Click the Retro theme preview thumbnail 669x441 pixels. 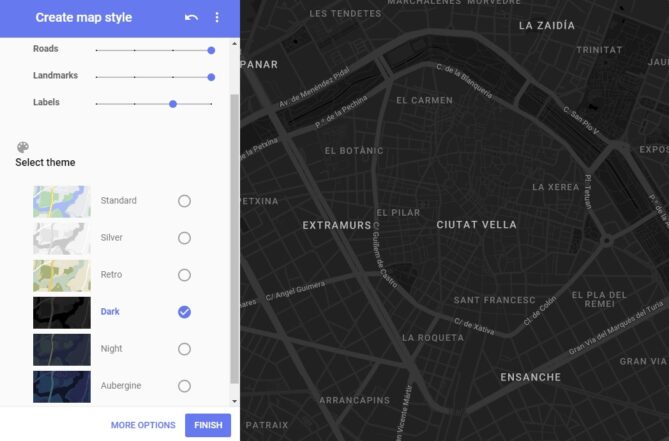(61, 275)
